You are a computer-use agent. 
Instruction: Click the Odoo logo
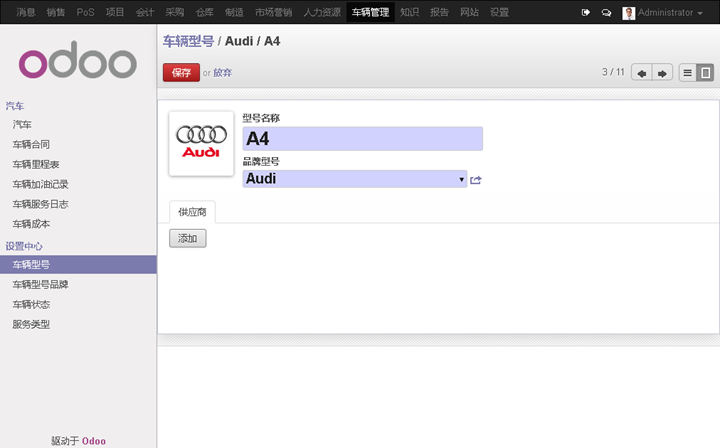[78, 61]
